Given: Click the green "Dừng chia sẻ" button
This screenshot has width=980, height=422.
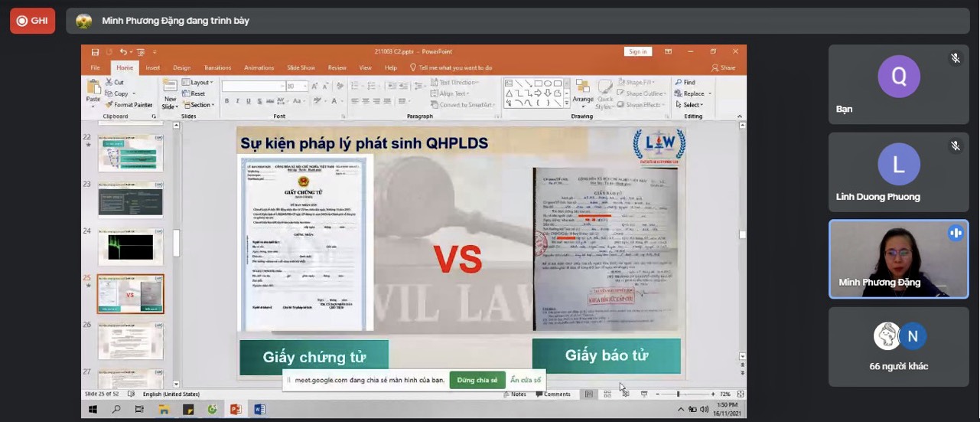Looking at the screenshot, I should pos(477,380).
